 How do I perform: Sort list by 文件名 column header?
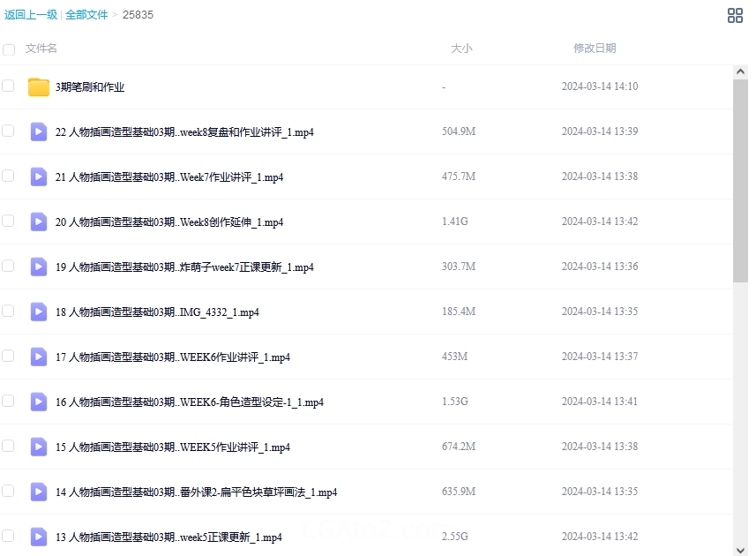pyautogui.click(x=41, y=49)
